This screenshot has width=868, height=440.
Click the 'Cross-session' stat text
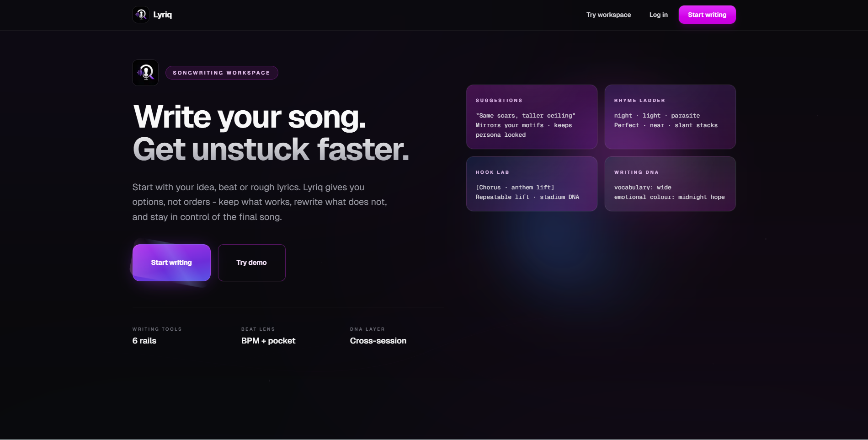[378, 341]
